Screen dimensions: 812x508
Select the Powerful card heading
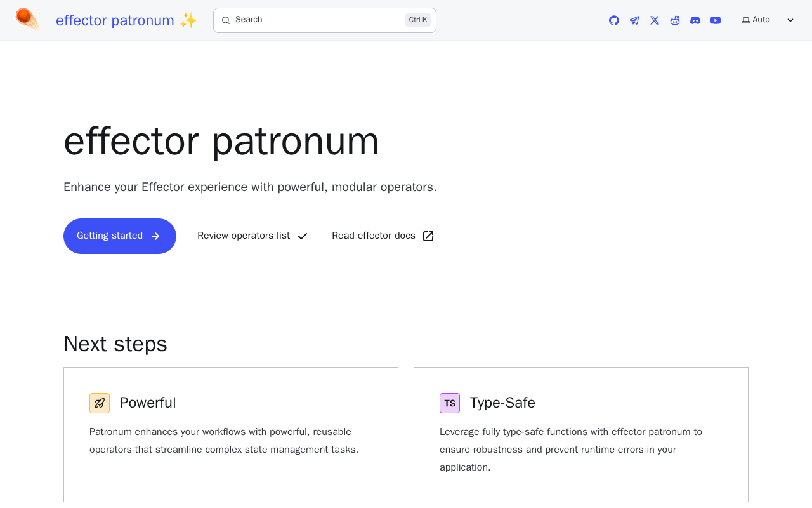[x=148, y=403]
